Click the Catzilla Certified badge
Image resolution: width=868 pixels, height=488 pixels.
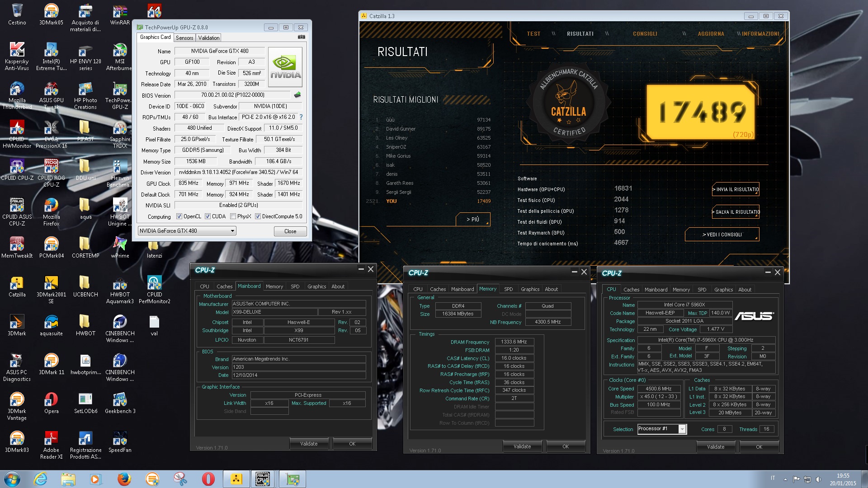click(x=569, y=103)
